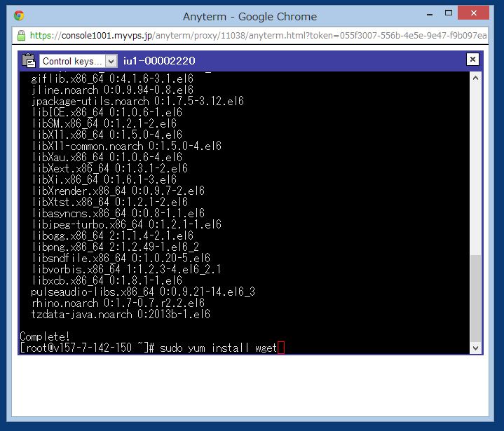
Task: Close the iu1-00002220 terminal panel with X
Action: click(472, 60)
